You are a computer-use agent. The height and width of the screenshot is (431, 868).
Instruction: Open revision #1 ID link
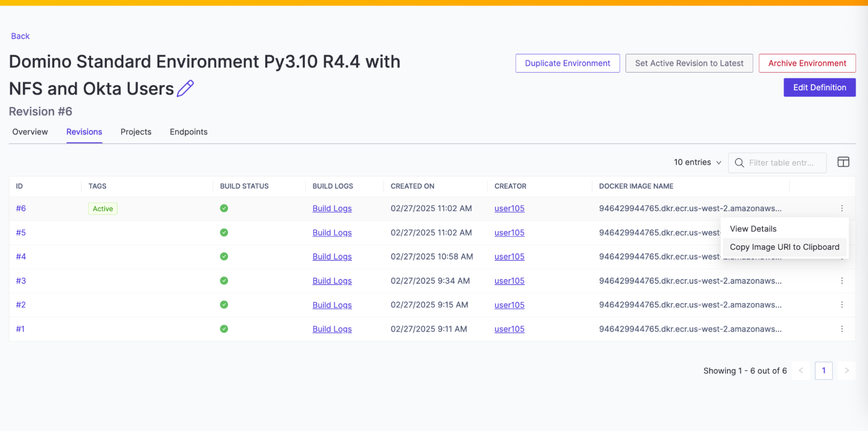click(20, 329)
